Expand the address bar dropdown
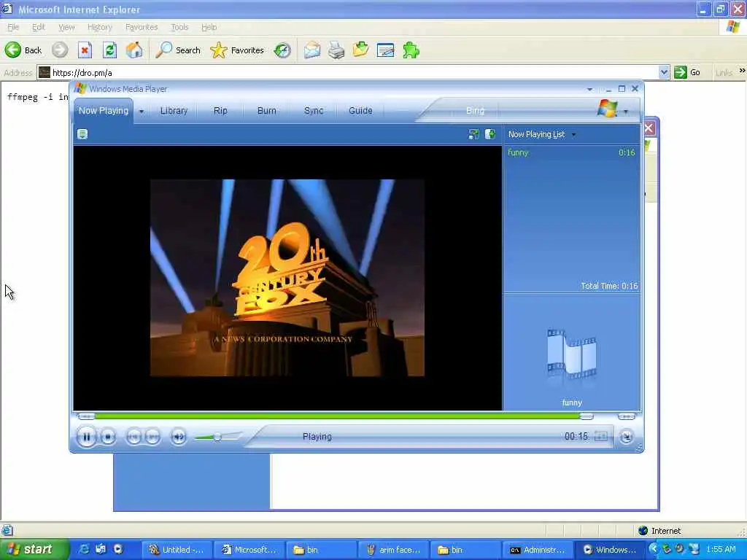Screen dimensions: 747x560 [664, 73]
